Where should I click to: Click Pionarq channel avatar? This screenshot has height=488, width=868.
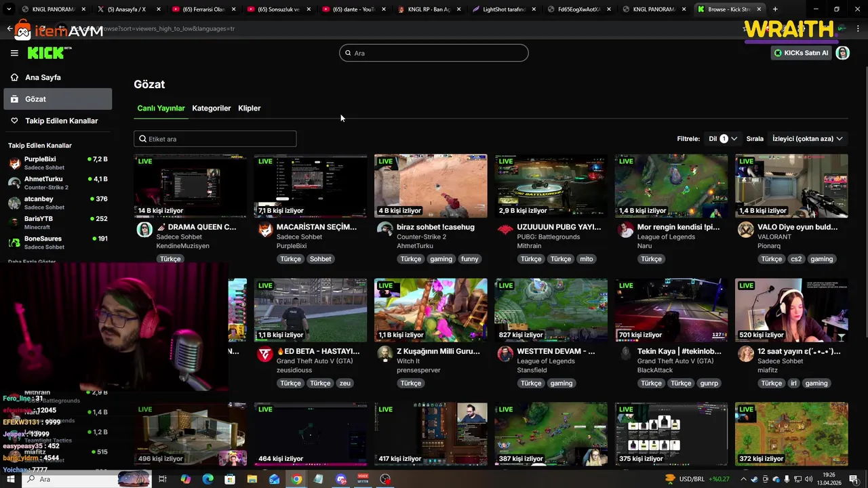[746, 229]
